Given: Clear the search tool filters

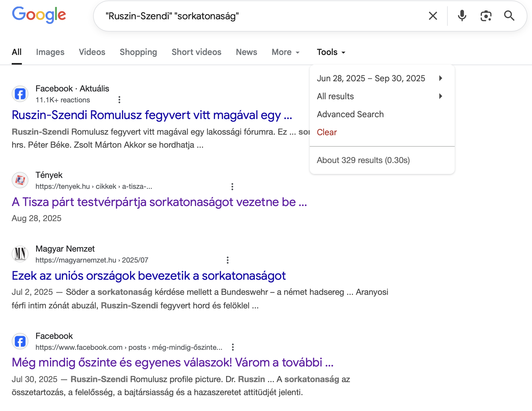Looking at the screenshot, I should (x=327, y=132).
